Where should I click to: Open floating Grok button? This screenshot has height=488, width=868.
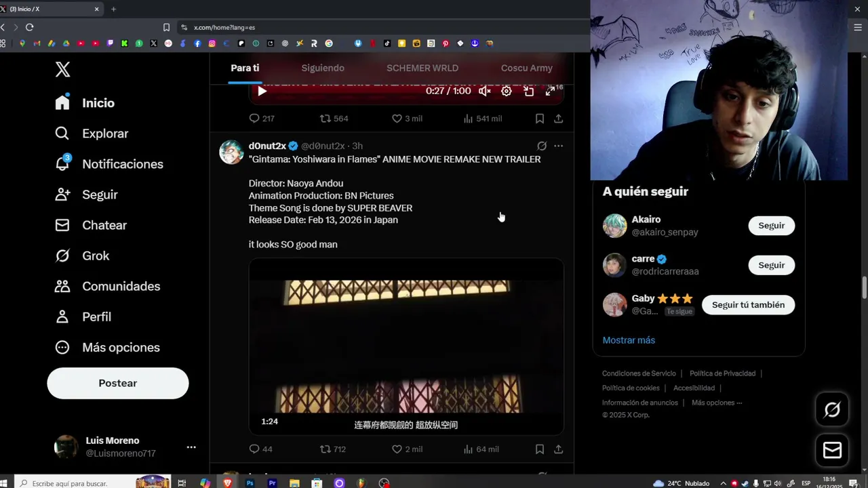pos(832,409)
